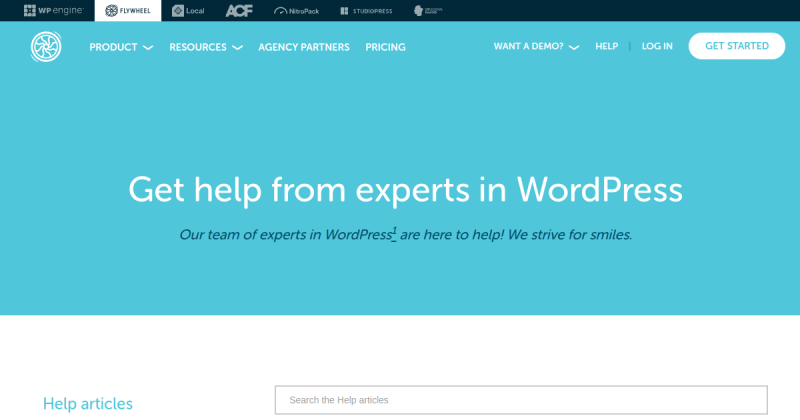Go to Pricing page
This screenshot has height=420, width=800.
coord(385,47)
